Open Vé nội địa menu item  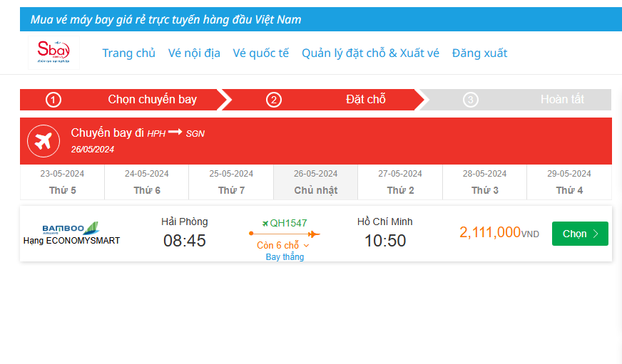[194, 53]
